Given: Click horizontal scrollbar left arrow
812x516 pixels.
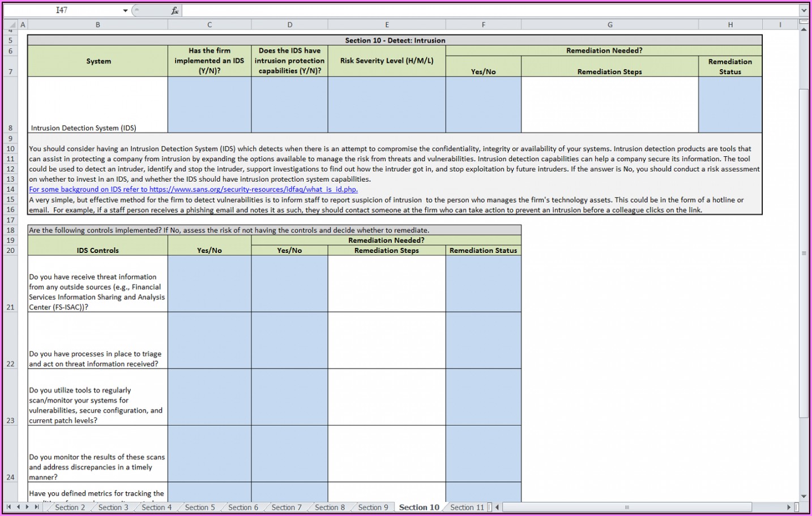Looking at the screenshot, I should 498,507.
